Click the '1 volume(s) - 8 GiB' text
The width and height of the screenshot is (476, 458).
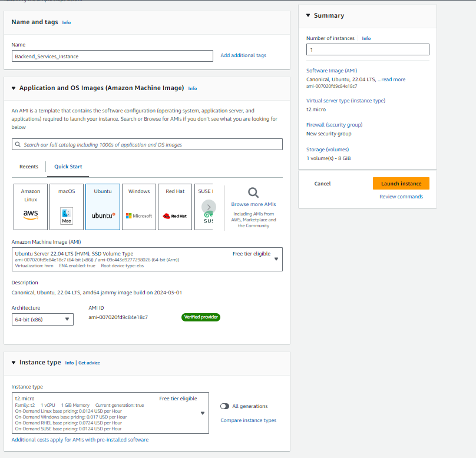(x=329, y=158)
